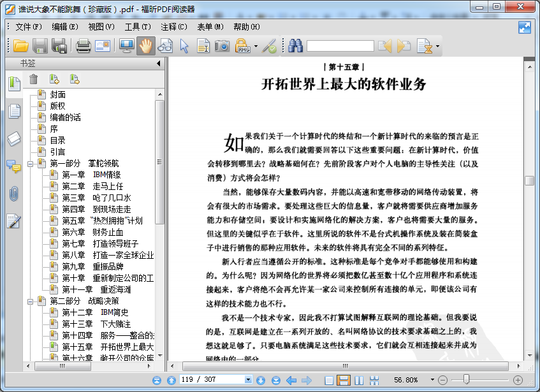Open the 视图(V) menu

point(101,27)
